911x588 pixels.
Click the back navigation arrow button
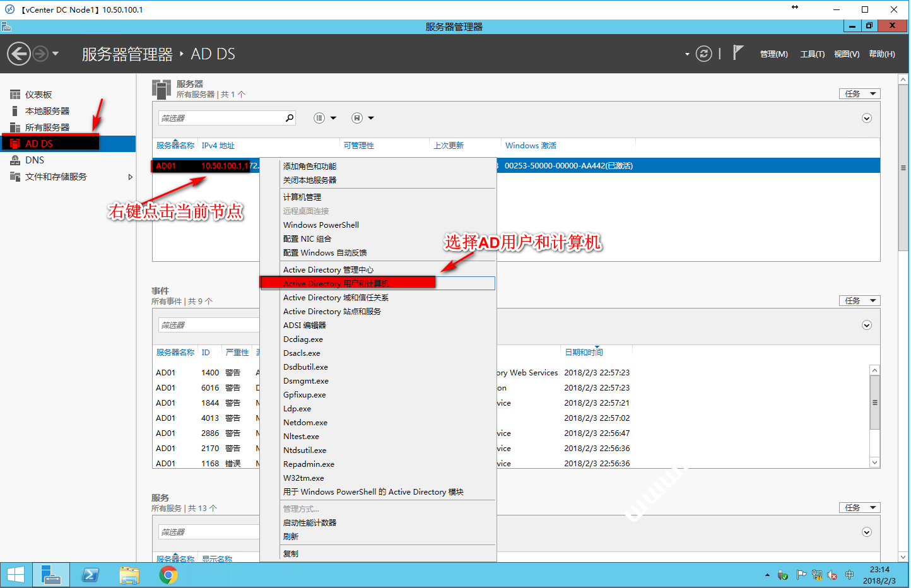[19, 54]
